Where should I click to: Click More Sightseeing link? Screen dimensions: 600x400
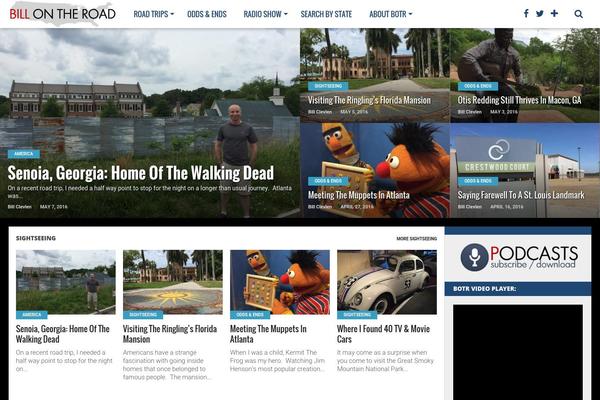point(416,238)
